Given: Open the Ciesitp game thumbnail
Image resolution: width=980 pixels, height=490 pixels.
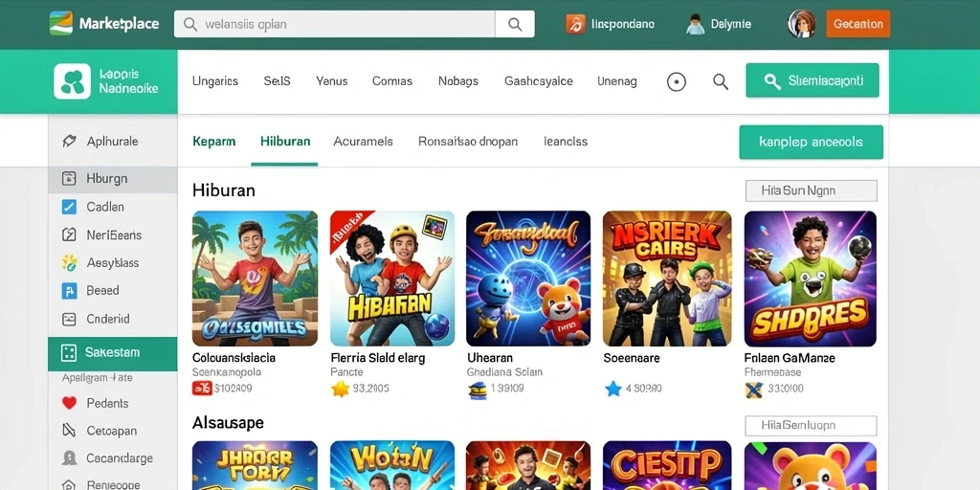Looking at the screenshot, I should coord(667,466).
